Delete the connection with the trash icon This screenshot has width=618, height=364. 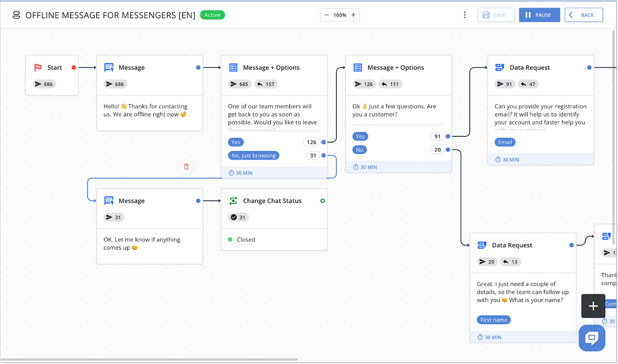186,167
